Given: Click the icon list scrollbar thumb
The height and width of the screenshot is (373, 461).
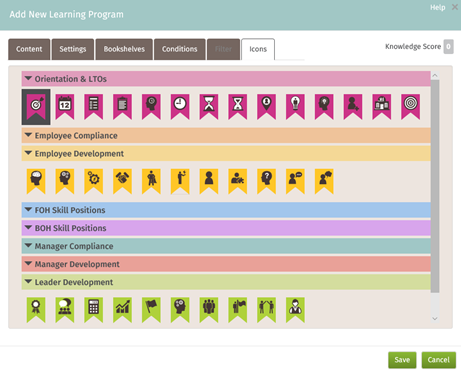Looking at the screenshot, I should (x=435, y=187).
